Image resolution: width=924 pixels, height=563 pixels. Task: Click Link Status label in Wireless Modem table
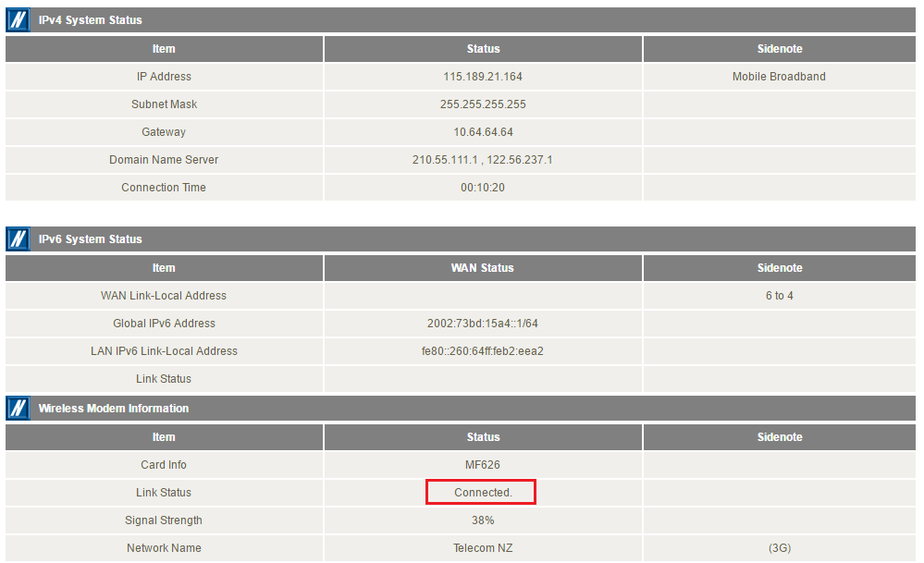pyautogui.click(x=164, y=493)
